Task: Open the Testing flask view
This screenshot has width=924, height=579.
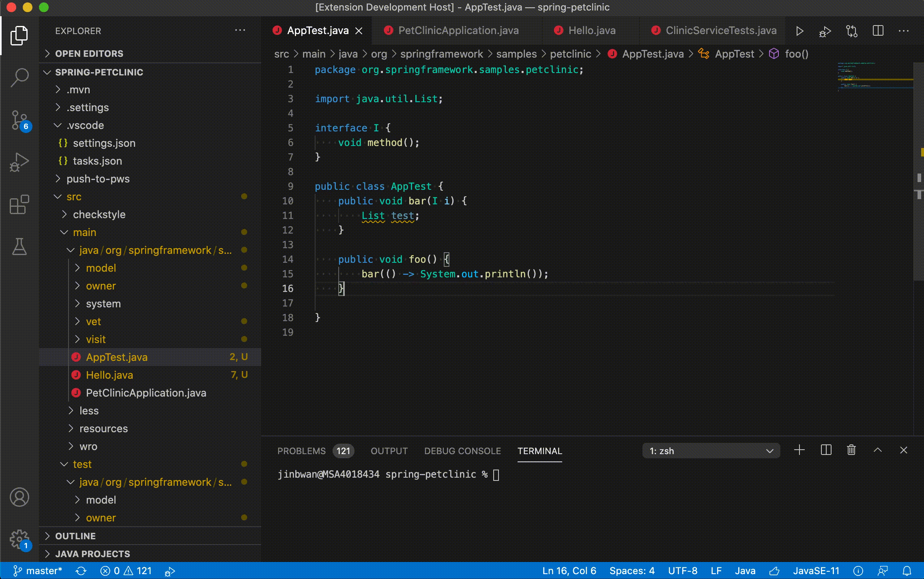Action: [x=19, y=247]
